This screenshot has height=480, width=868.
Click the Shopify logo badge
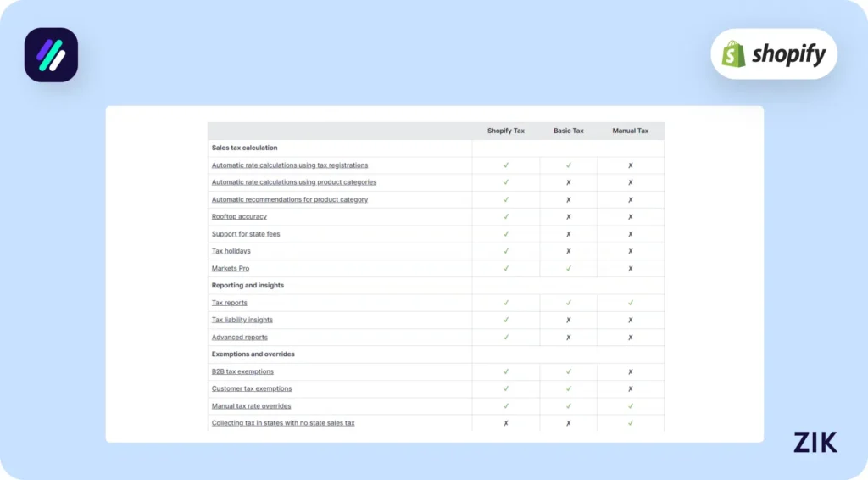click(x=773, y=54)
